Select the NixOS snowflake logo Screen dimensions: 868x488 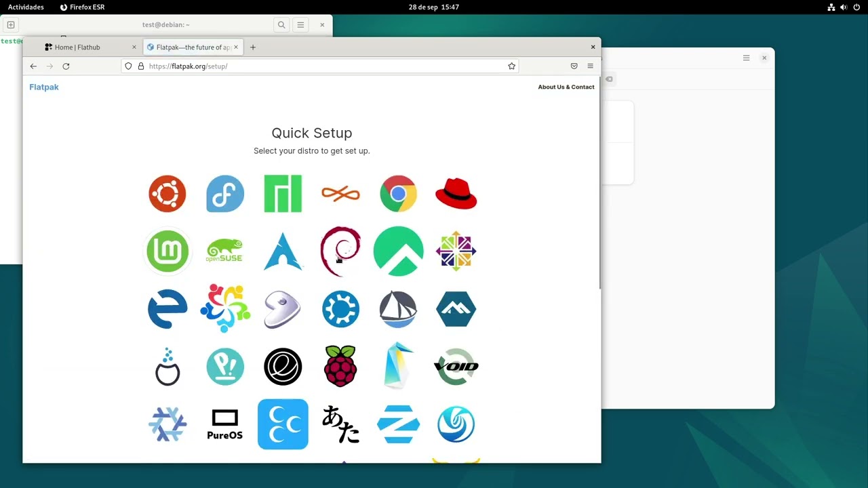pos(167,424)
